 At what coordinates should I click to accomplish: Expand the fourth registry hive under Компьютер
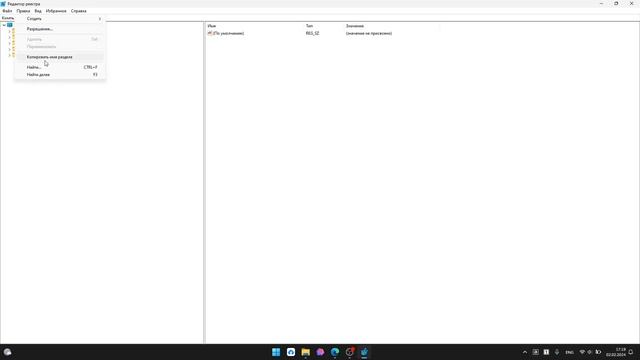9,49
